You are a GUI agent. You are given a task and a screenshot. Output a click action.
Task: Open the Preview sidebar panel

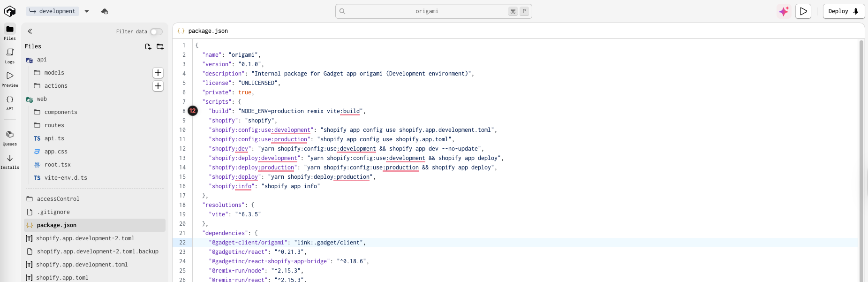click(x=10, y=79)
